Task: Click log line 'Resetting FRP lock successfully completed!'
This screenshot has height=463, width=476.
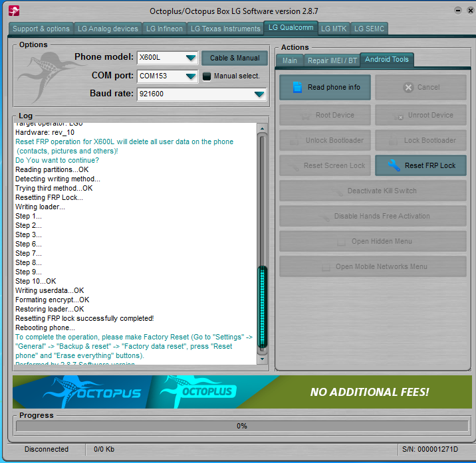Action: tap(84, 319)
